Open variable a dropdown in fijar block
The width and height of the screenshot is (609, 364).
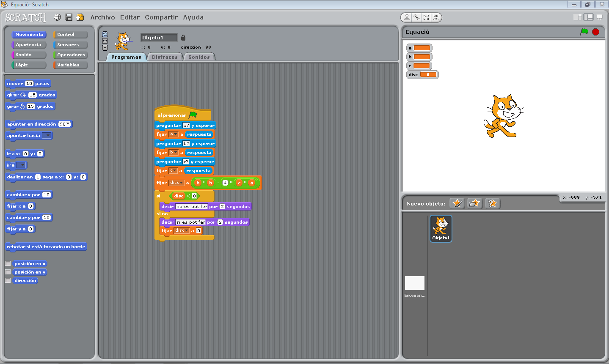pyautogui.click(x=176, y=134)
